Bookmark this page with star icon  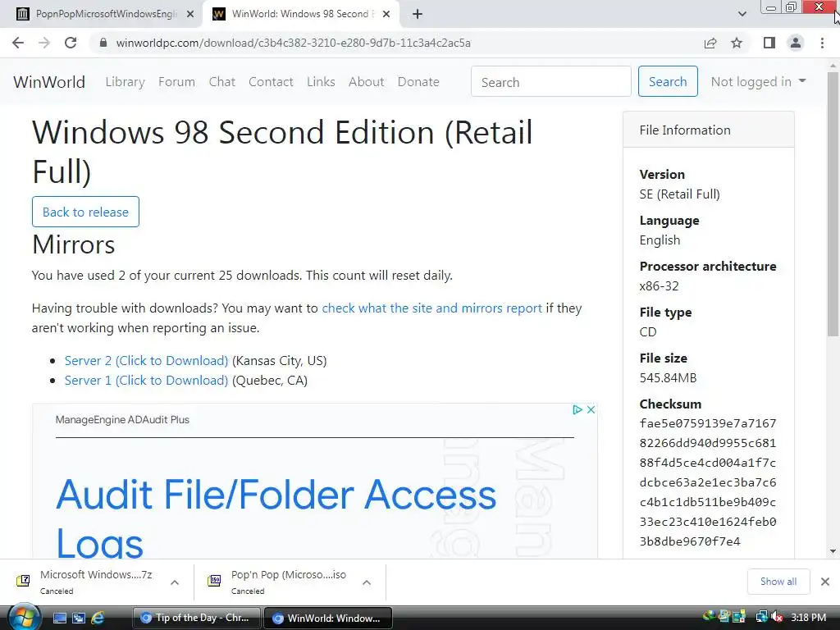click(x=737, y=43)
